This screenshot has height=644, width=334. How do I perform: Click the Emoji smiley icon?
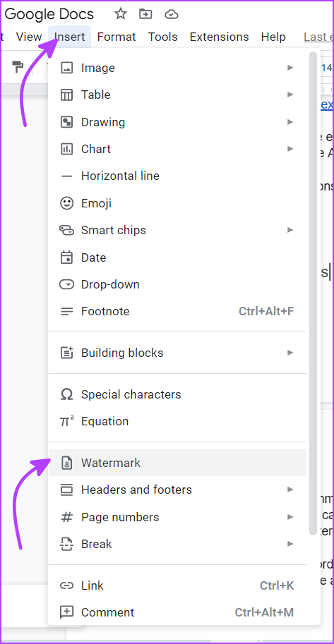[x=66, y=203]
